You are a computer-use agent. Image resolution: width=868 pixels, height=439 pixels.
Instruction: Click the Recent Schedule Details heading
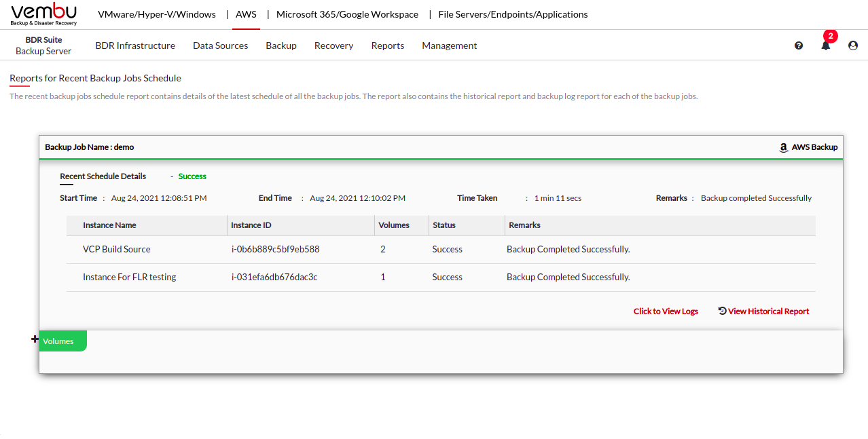pos(103,176)
